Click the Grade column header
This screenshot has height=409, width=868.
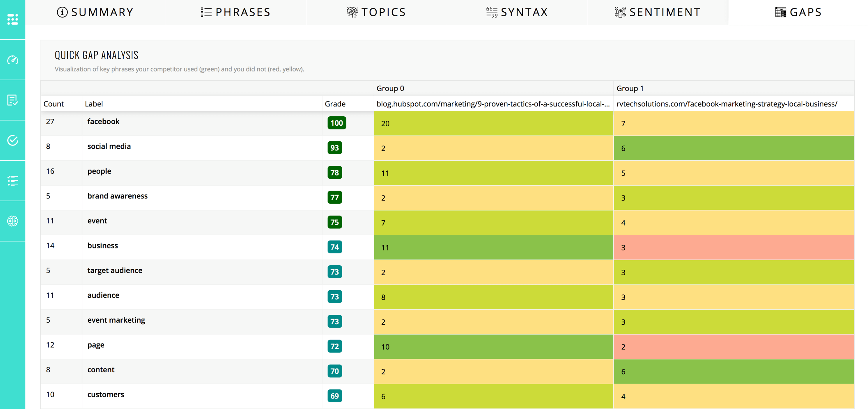coord(335,104)
